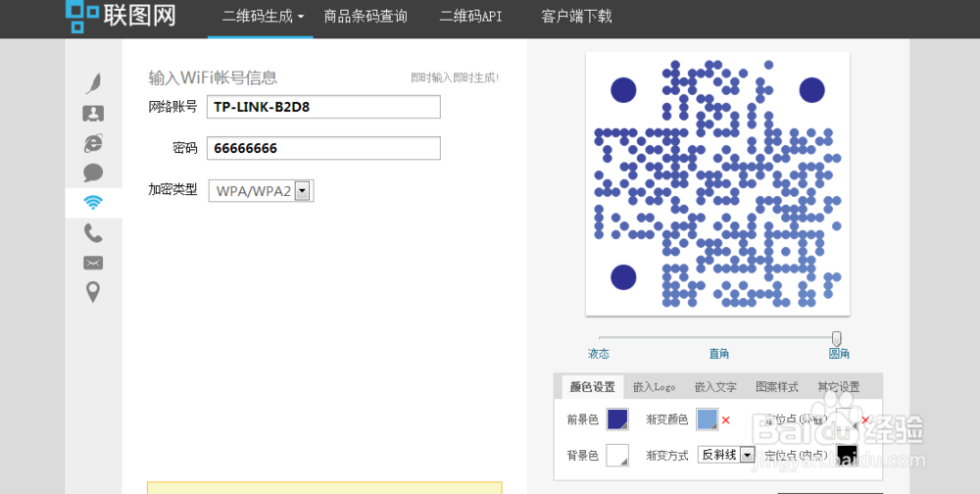
Task: Remove gradient color with red X
Action: tap(726, 420)
